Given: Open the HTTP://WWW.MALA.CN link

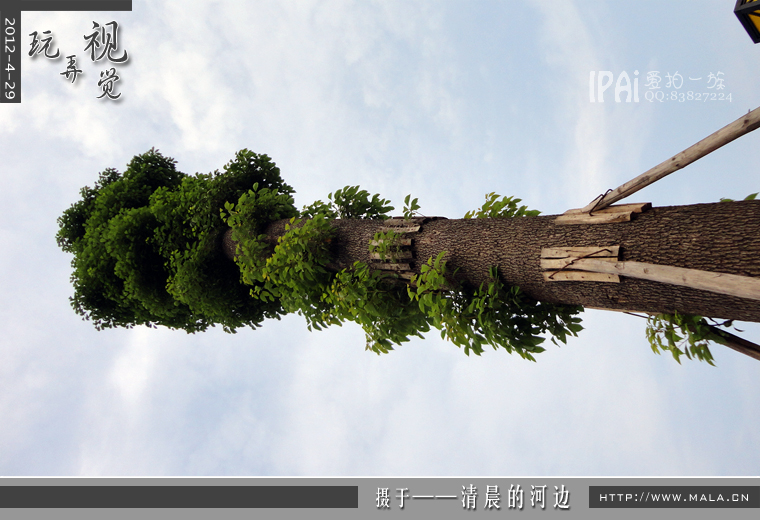Looking at the screenshot, I should (x=673, y=497).
